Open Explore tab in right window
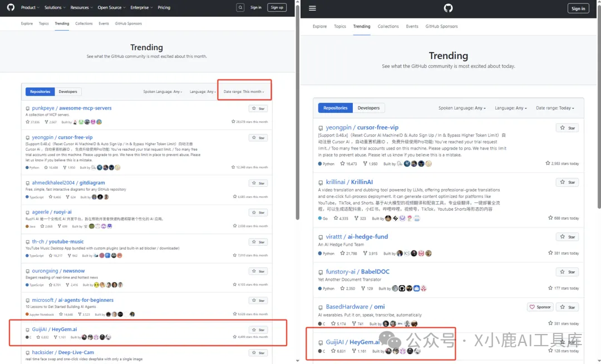Image resolution: width=601 pixels, height=364 pixels. 319,27
